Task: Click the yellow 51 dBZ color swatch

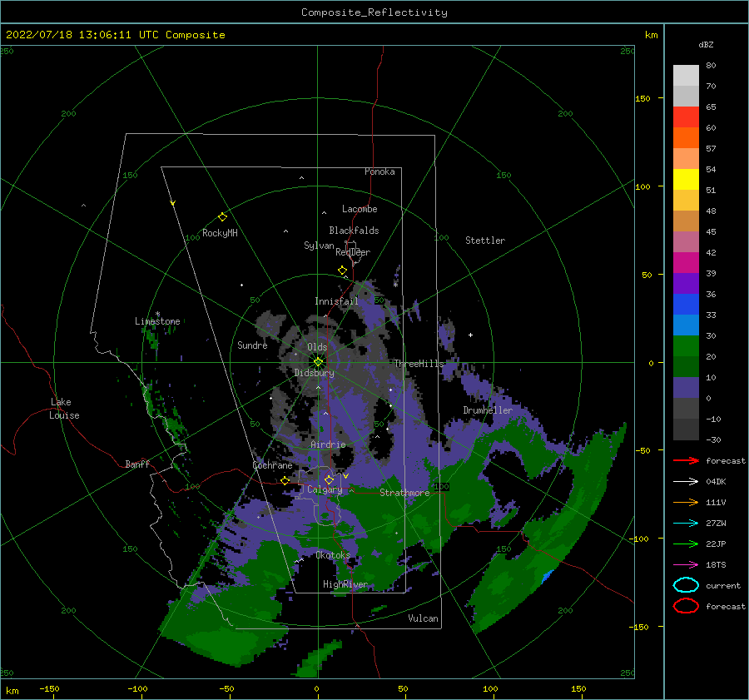Action: click(x=686, y=179)
